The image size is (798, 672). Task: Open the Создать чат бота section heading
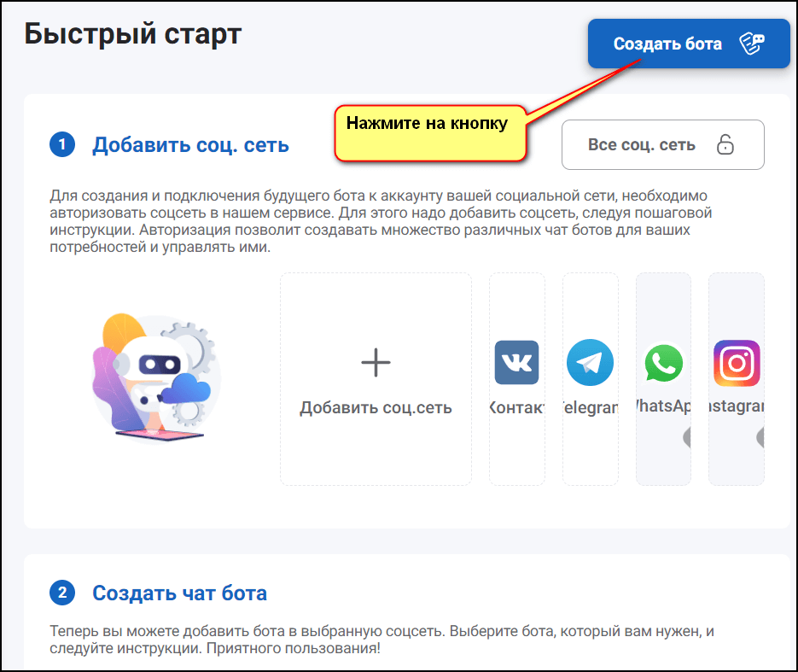tap(179, 593)
